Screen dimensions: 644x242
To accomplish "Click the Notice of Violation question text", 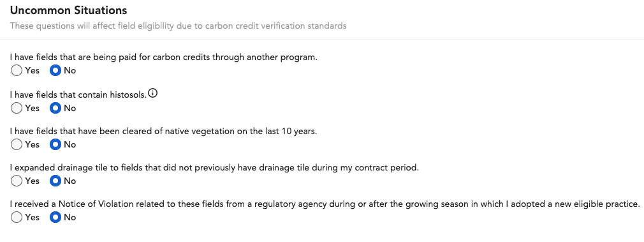I will (325, 204).
